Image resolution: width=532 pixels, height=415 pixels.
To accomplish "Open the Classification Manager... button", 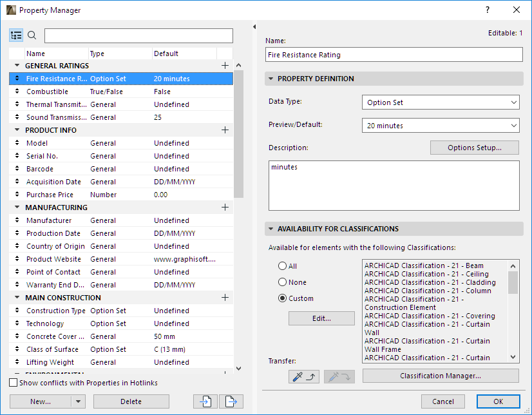I will [441, 376].
